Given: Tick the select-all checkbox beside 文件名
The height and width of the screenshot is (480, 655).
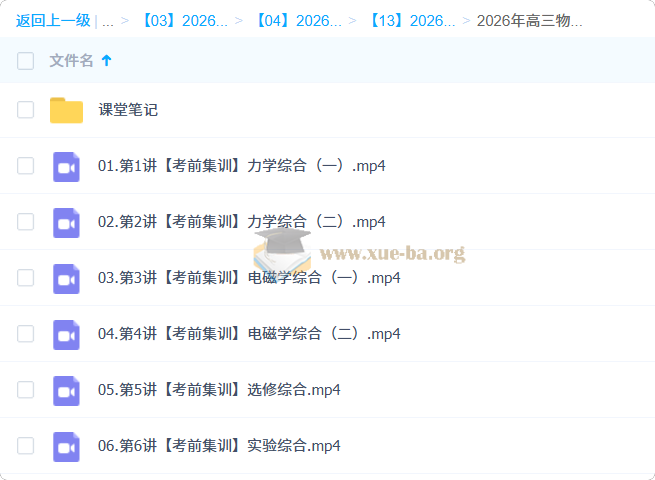Looking at the screenshot, I should 25,61.
